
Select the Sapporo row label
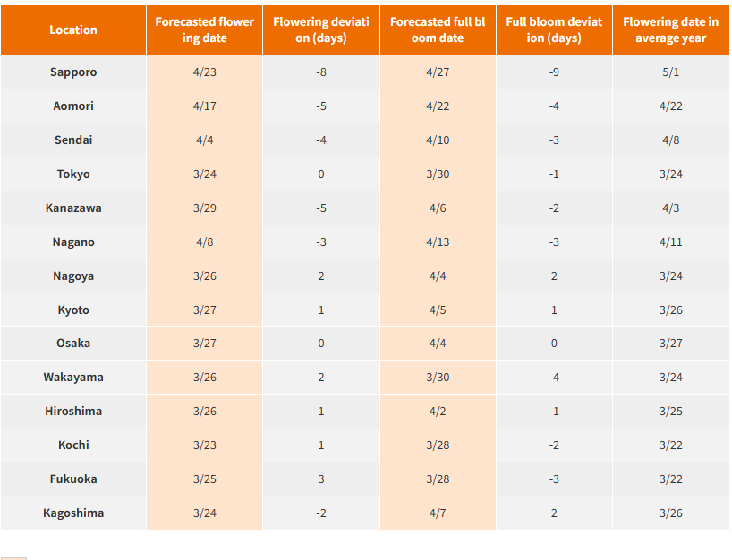[x=73, y=72]
